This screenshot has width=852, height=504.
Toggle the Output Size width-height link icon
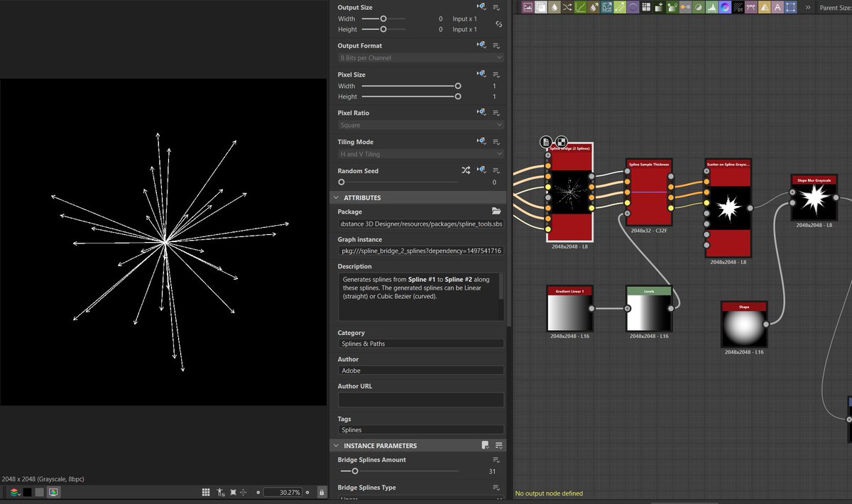point(498,24)
